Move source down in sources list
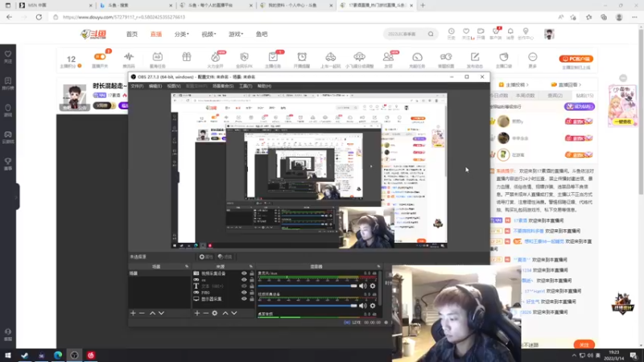 coord(234,313)
